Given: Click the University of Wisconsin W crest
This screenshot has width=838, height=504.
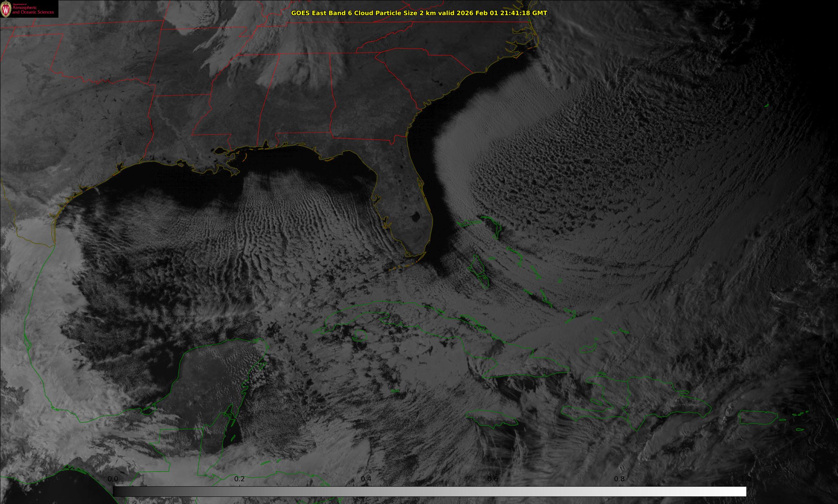Looking at the screenshot, I should tap(5, 9).
